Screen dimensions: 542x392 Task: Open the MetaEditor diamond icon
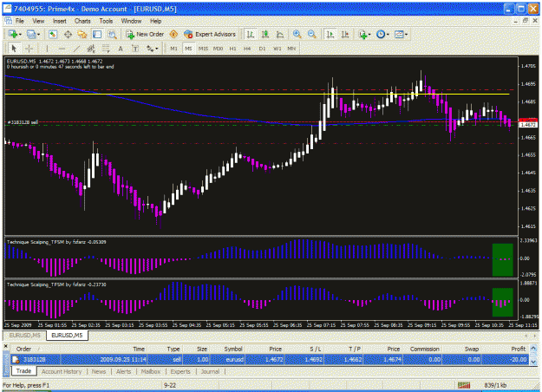pos(173,34)
